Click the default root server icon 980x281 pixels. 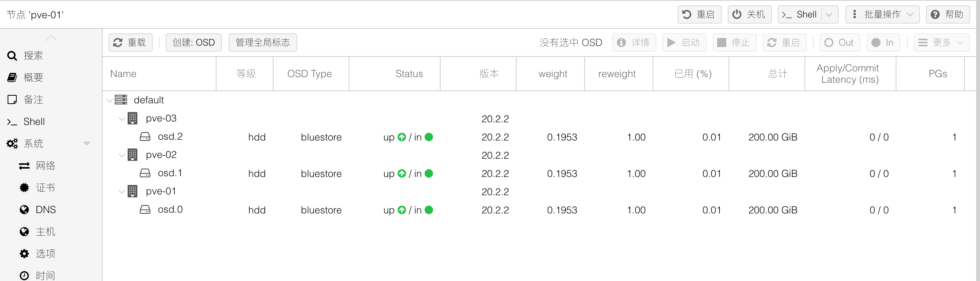[x=121, y=99]
